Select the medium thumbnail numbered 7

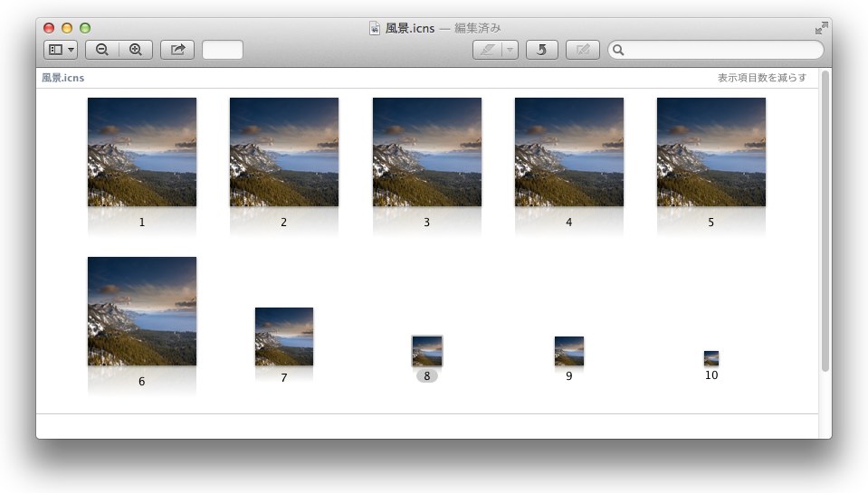[x=284, y=337]
